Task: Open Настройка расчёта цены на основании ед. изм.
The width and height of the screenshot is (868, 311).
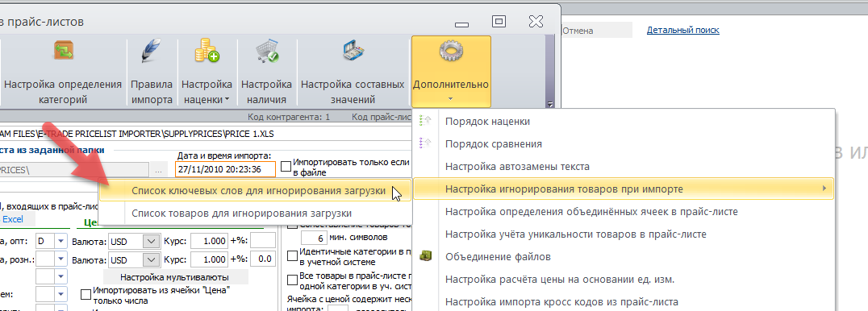Action: point(624,280)
